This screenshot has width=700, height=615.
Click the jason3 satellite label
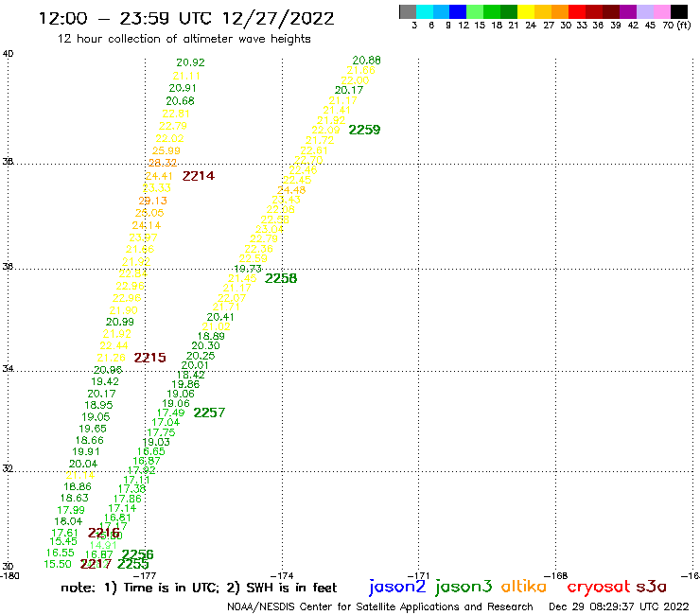[x=464, y=587]
